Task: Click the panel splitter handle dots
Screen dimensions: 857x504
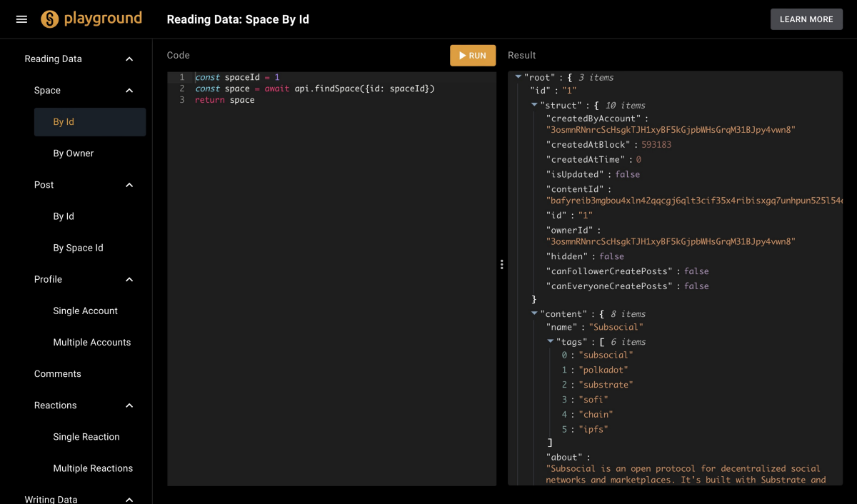Action: pyautogui.click(x=502, y=264)
